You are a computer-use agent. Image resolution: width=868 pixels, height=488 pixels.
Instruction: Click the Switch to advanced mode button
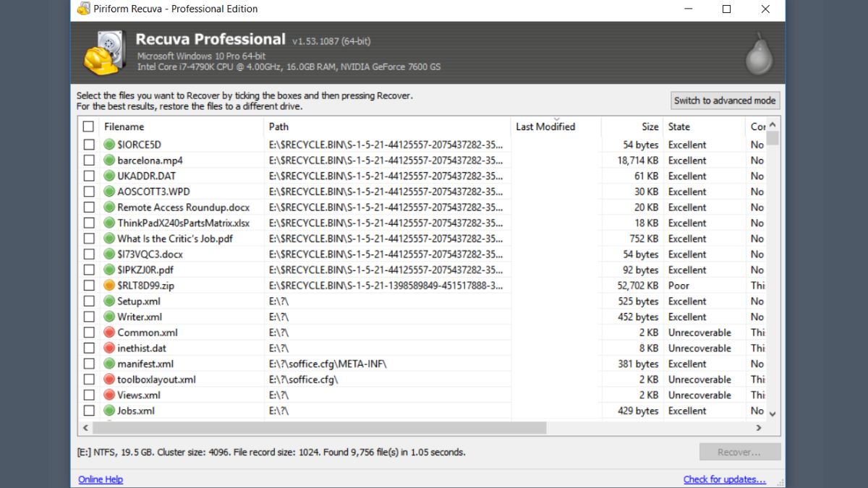click(725, 100)
